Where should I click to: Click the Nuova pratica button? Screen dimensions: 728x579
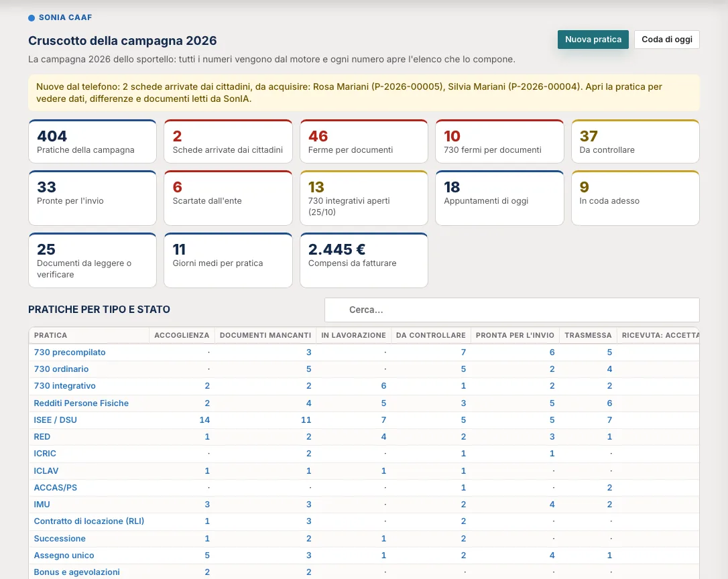pyautogui.click(x=593, y=40)
